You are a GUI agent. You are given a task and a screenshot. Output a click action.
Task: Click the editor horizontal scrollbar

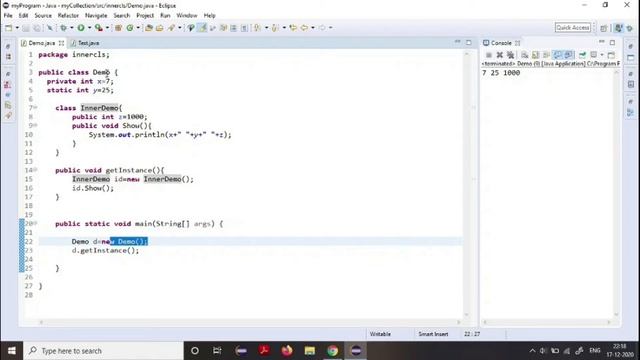coord(249,322)
